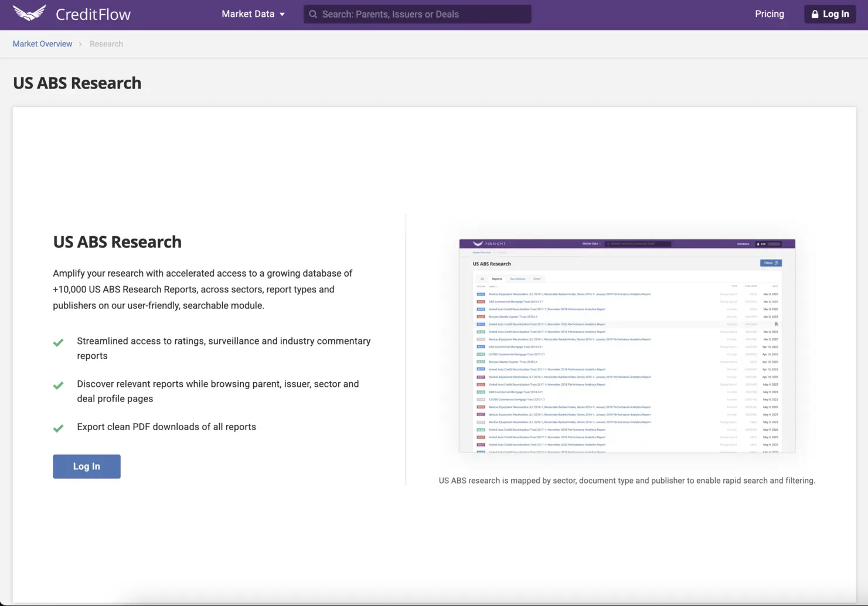Go to Market Overview via the breadcrumb
This screenshot has height=606, width=868.
click(42, 44)
